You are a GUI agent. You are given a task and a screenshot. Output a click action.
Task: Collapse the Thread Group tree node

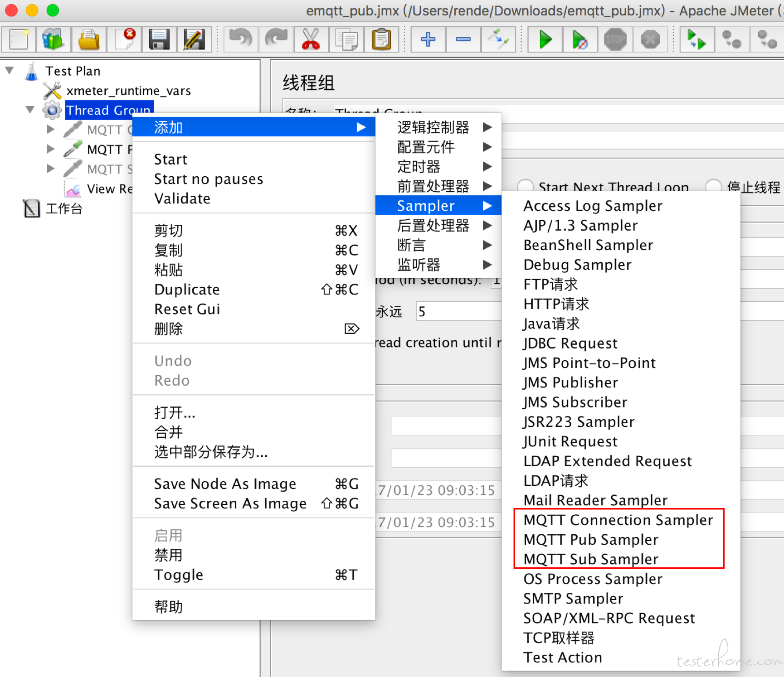point(30,110)
